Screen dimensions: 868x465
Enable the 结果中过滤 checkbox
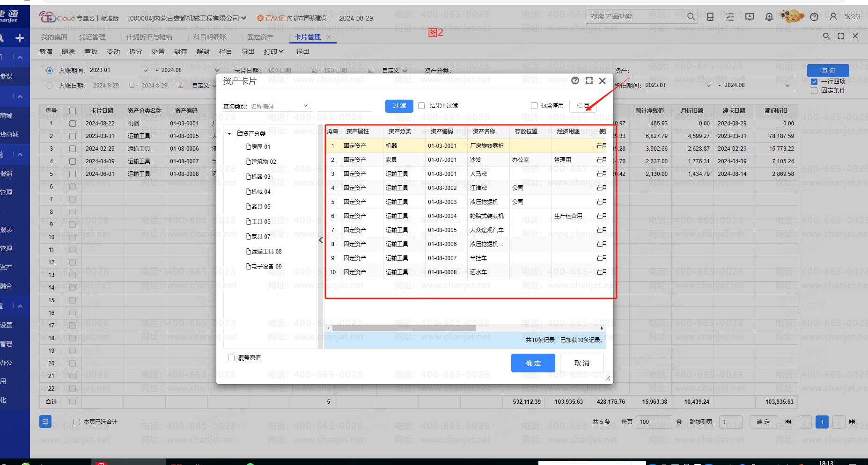tap(421, 106)
